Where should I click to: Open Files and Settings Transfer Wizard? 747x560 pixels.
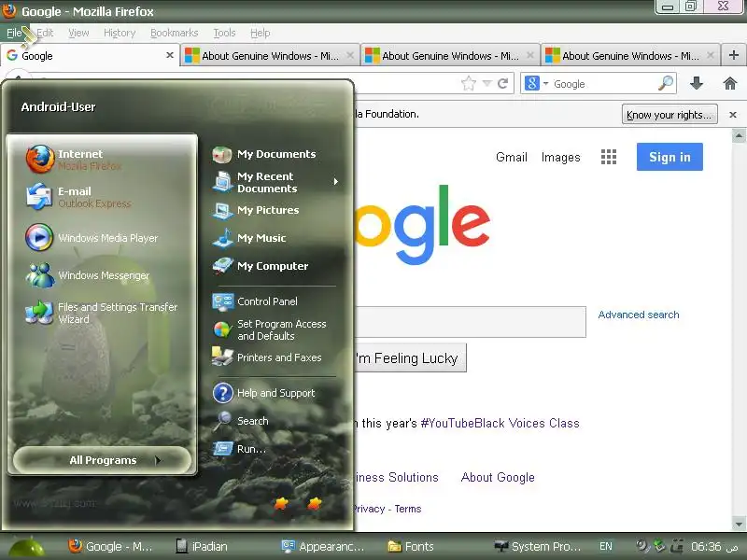[x=103, y=313]
